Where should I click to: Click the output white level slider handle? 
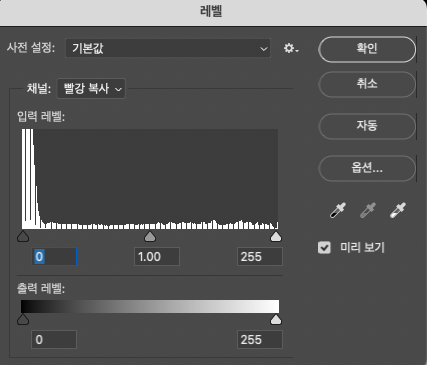[276, 320]
